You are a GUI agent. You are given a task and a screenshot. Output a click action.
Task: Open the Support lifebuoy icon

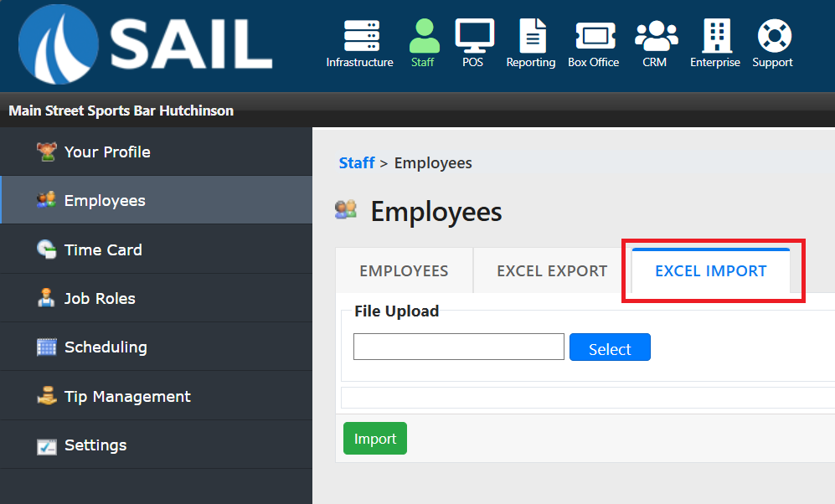(x=774, y=37)
